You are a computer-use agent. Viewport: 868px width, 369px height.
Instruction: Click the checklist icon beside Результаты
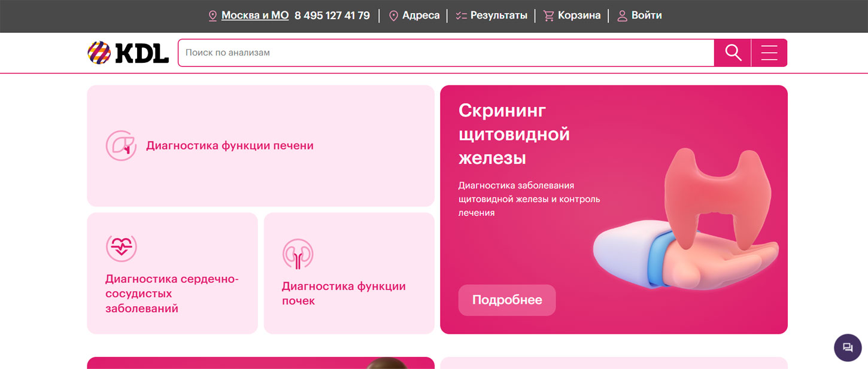461,16
